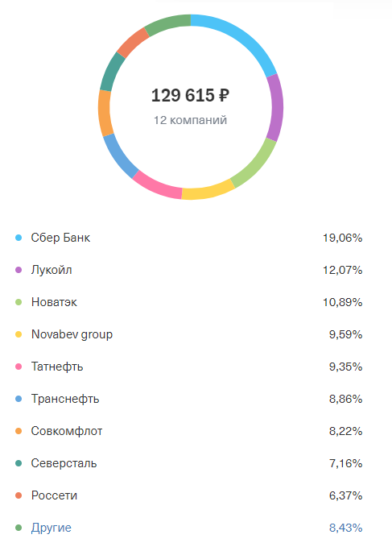Select the Совкомфлот company label
The image size is (392, 547).
pos(67,431)
